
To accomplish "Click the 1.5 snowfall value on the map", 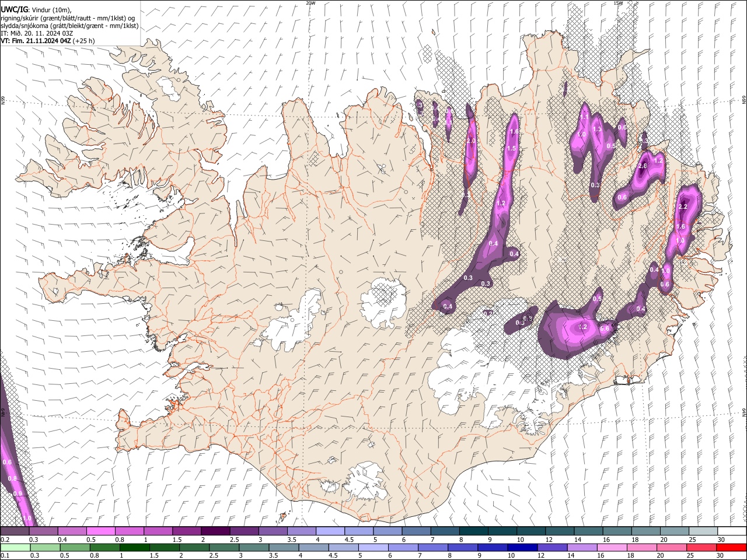I will coord(512,149).
